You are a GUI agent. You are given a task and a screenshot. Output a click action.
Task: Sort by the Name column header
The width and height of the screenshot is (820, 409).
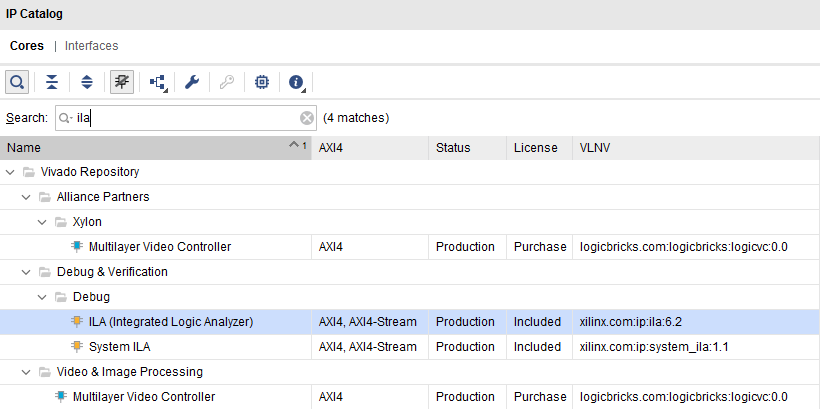[150, 148]
